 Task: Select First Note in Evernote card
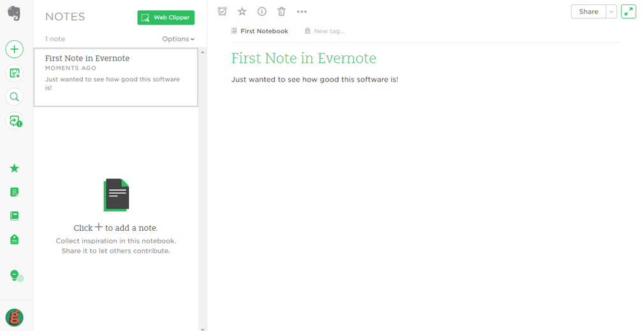click(116, 78)
